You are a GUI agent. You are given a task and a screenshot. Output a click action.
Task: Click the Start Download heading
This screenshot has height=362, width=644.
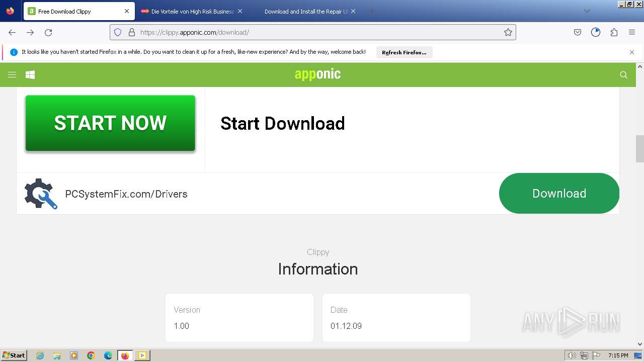[283, 123]
